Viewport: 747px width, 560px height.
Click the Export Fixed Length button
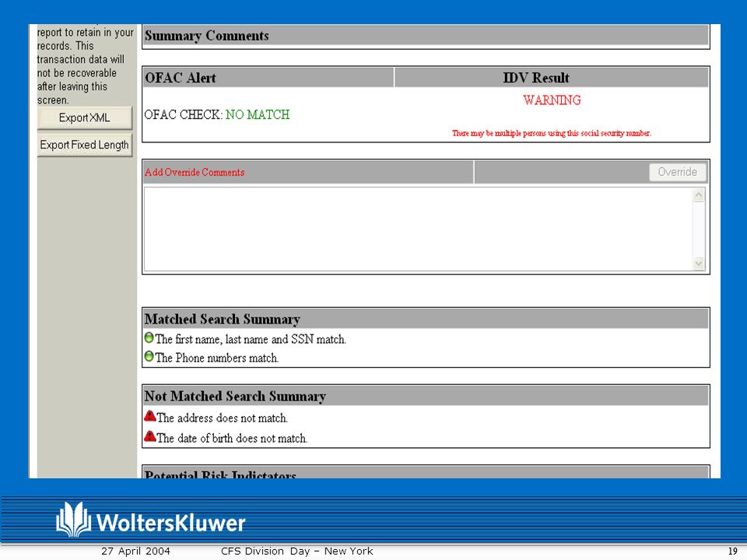coord(84,145)
